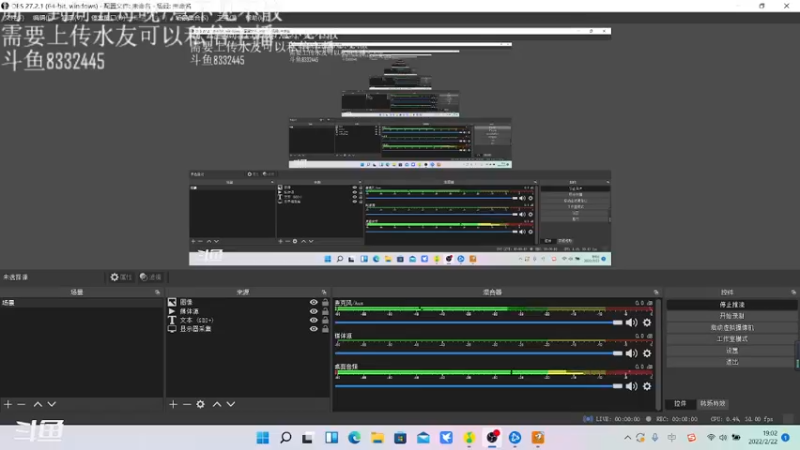Open Windows Start menu
Screen dimensions: 800x450
263,437
